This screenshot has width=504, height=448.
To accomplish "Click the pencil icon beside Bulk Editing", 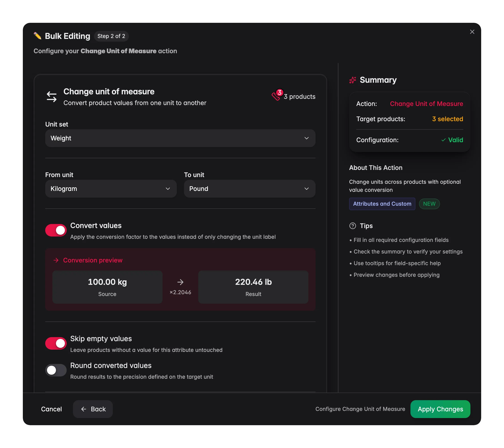I will tap(37, 36).
